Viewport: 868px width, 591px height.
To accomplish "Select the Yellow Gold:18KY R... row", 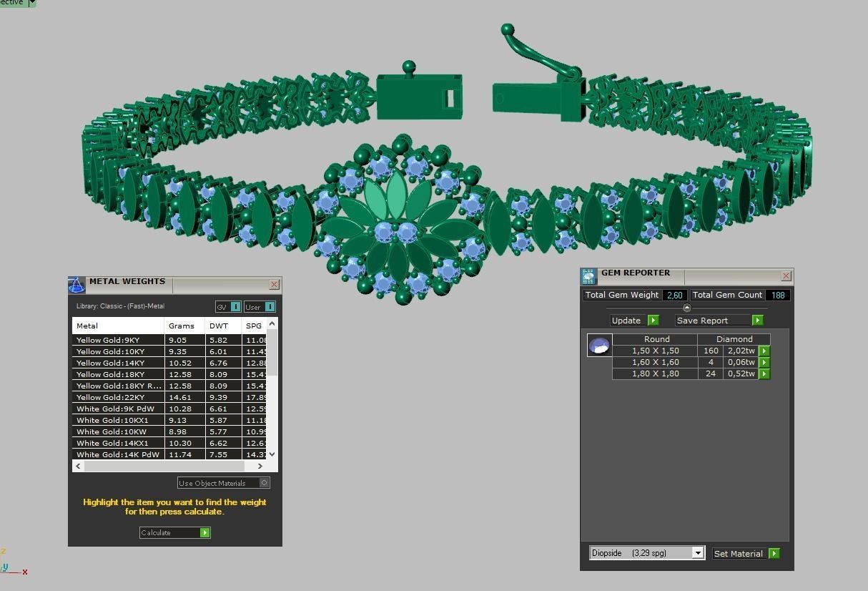I will click(x=169, y=386).
